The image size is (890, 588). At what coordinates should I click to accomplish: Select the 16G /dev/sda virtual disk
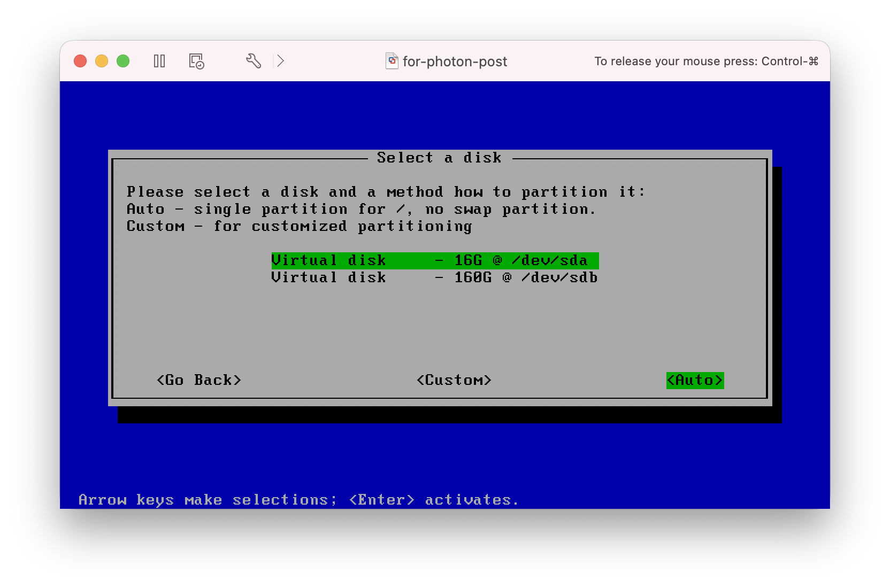(434, 260)
